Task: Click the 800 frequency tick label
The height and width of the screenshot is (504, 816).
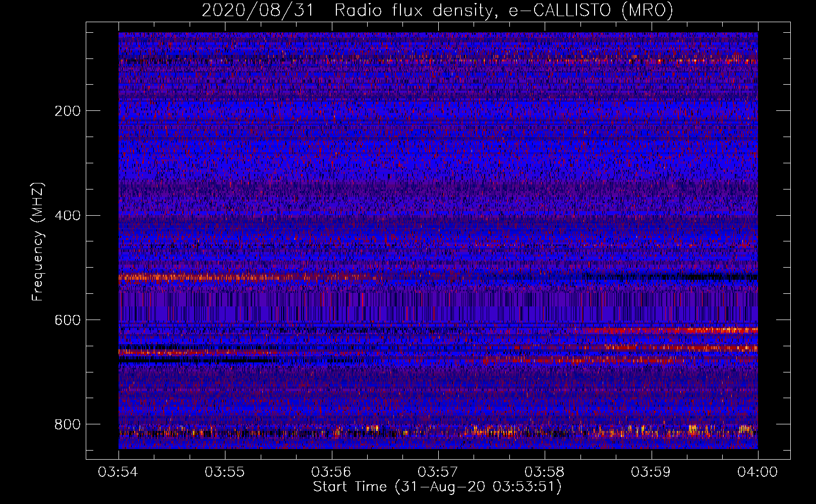Action: 68,425
